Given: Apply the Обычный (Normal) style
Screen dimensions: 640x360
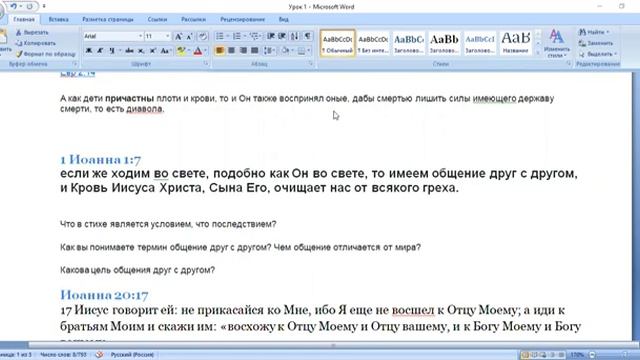Looking at the screenshot, I should [x=338, y=43].
